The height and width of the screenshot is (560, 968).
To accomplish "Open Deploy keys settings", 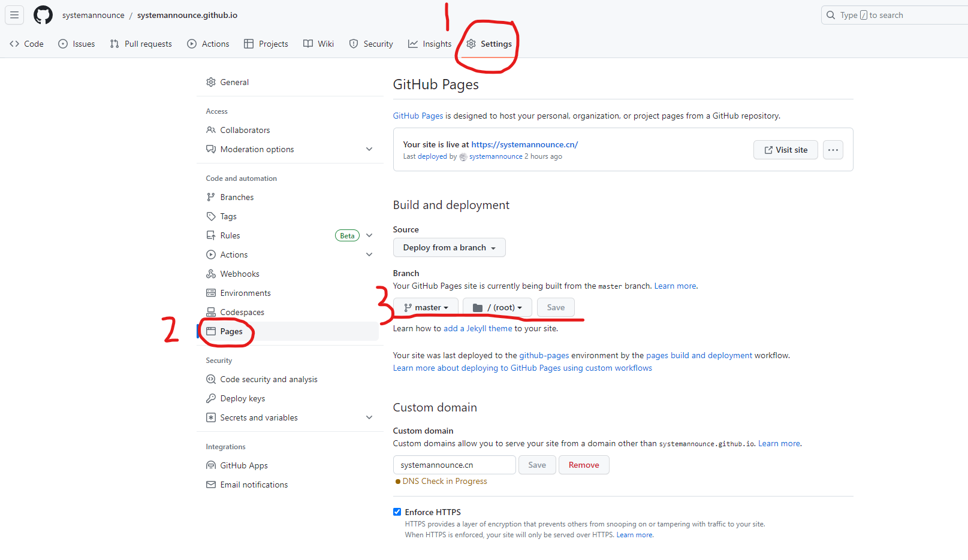I will tap(290, 398).
